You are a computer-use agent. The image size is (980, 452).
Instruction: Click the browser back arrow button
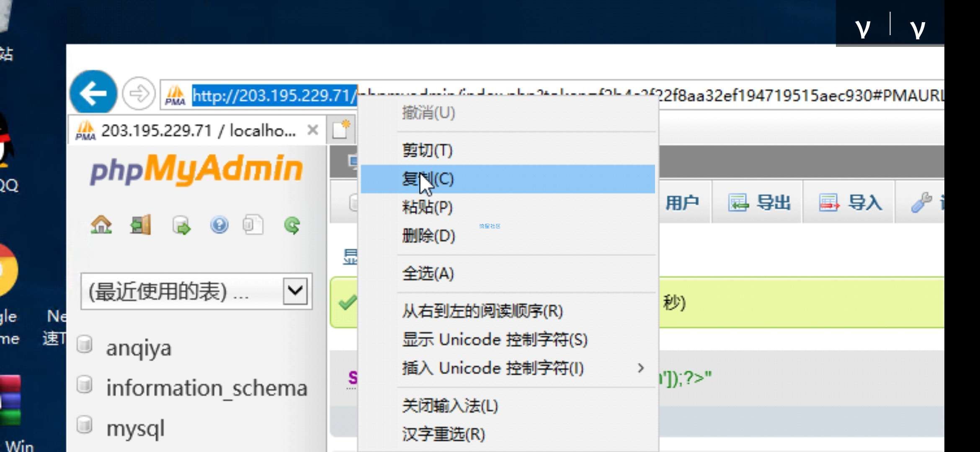93,93
